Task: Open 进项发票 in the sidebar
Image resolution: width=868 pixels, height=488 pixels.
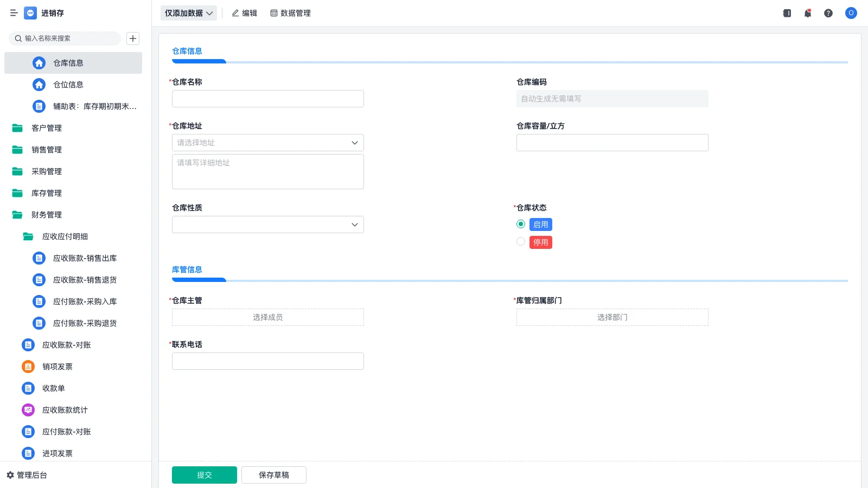Action: (x=73, y=453)
